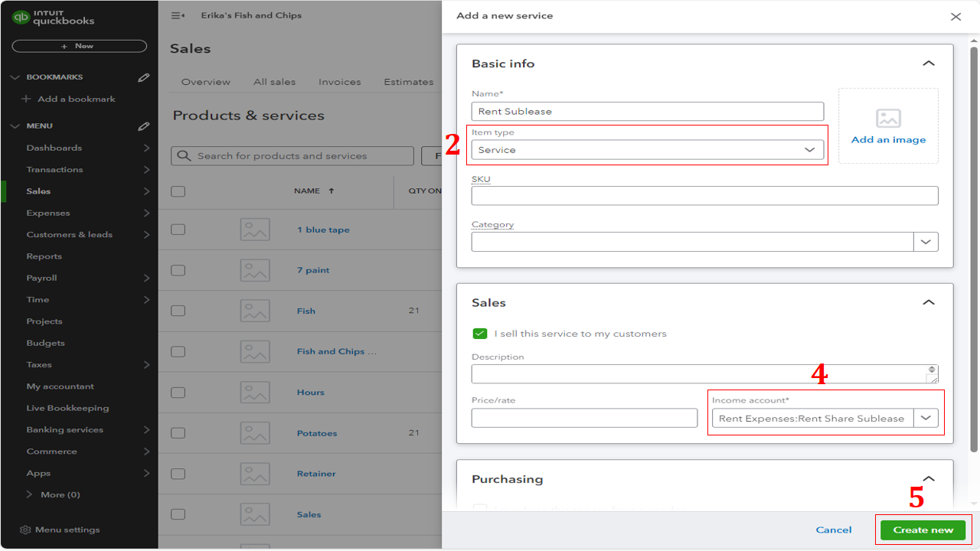Switch to the Estimates tab

click(408, 82)
